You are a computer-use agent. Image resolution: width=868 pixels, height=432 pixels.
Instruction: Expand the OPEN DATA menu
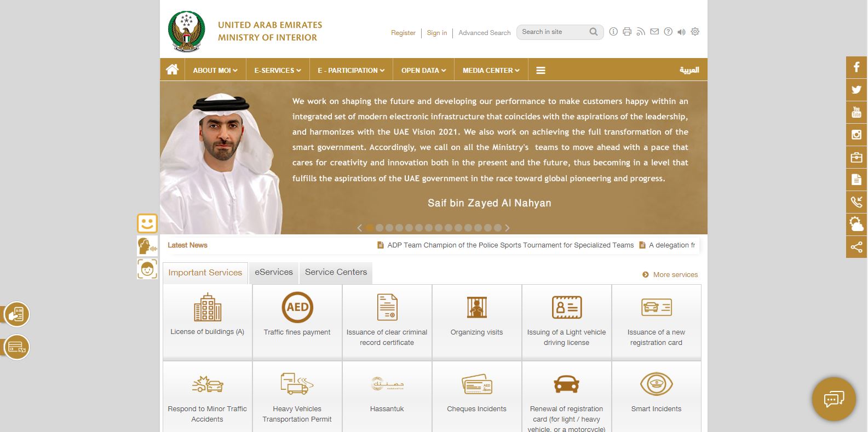pos(423,70)
